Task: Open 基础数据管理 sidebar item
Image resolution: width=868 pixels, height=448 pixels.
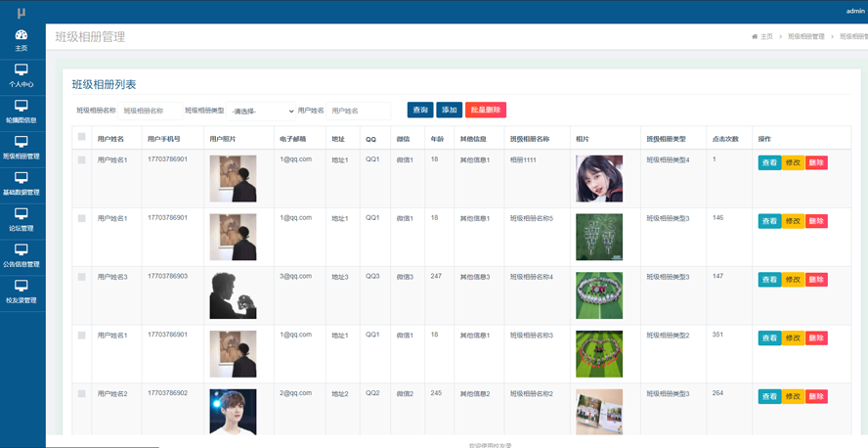Action: click(x=22, y=178)
